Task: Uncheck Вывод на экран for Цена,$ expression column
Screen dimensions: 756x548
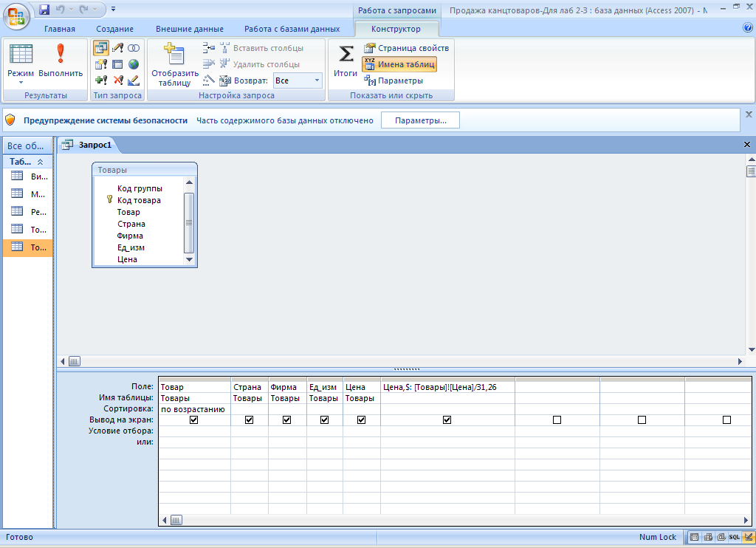Action: coord(447,419)
